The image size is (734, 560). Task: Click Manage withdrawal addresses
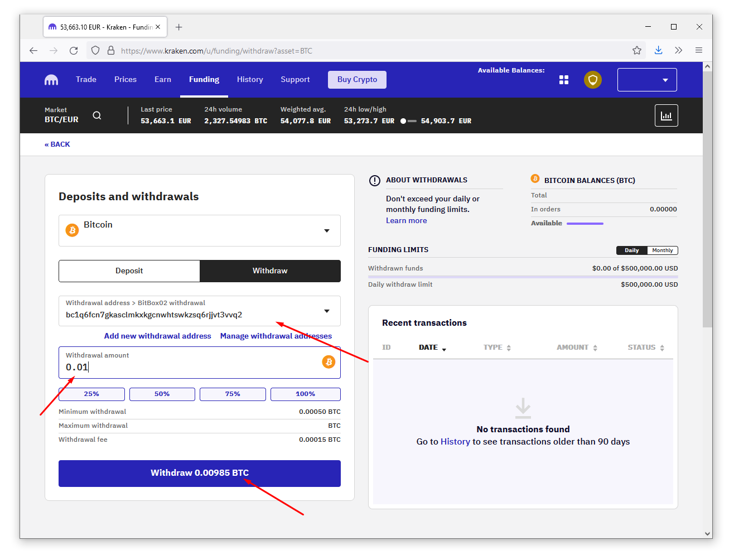click(276, 336)
